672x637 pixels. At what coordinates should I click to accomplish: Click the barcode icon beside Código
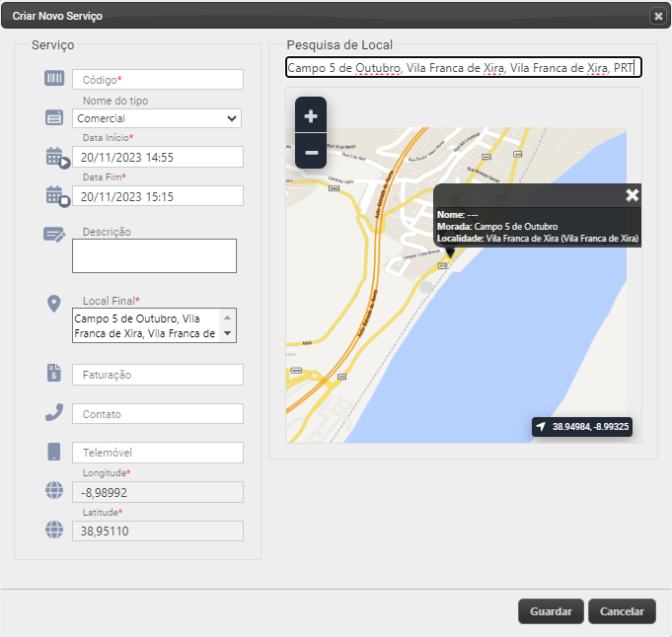54,78
